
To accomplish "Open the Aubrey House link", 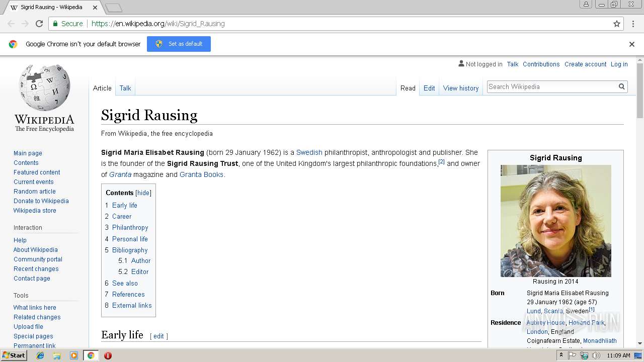I will click(x=546, y=323).
